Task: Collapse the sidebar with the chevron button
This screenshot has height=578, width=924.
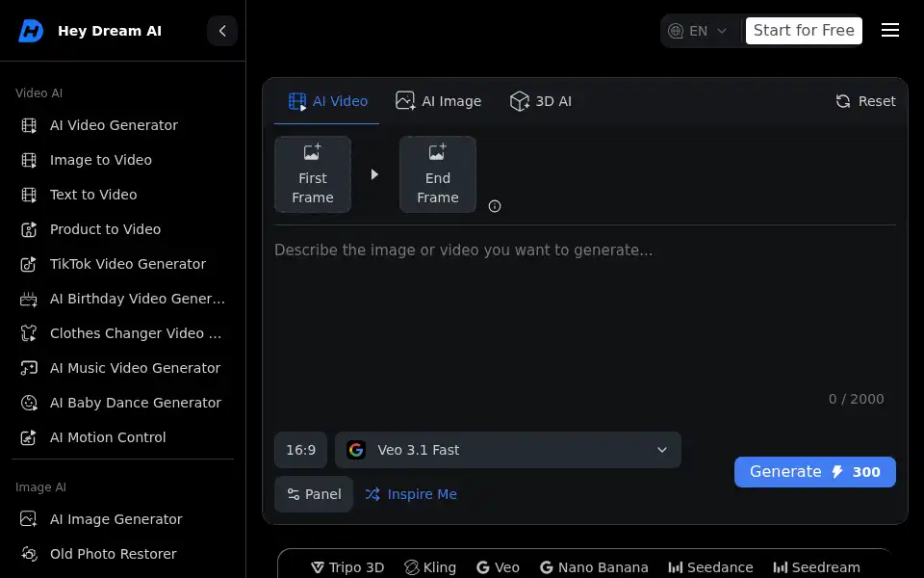Action: [222, 31]
